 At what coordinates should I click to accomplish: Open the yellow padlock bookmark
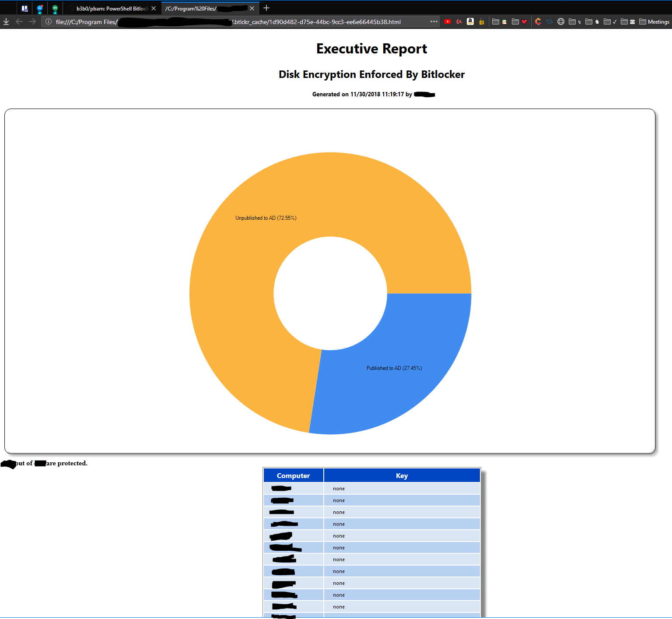(x=482, y=21)
